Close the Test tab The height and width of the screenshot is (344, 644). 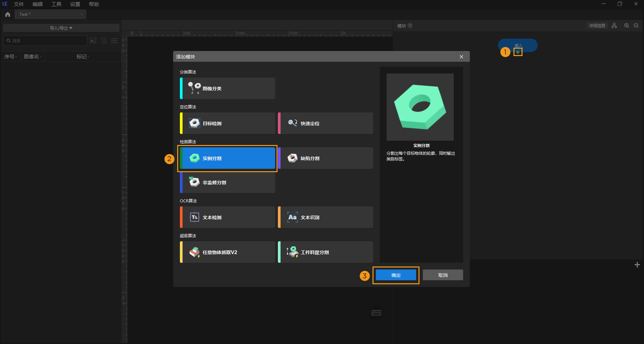(82, 14)
